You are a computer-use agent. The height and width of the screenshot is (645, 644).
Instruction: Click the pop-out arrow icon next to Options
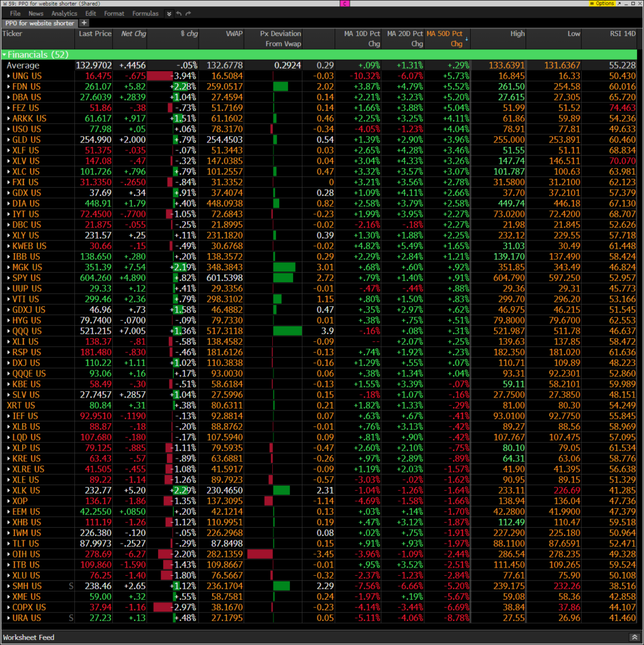[x=619, y=3]
